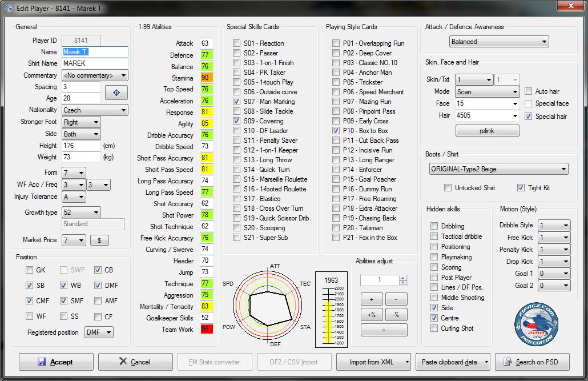The image size is (588, 381).
Task: Open the Paste clipboard data menu
Action: point(454,362)
